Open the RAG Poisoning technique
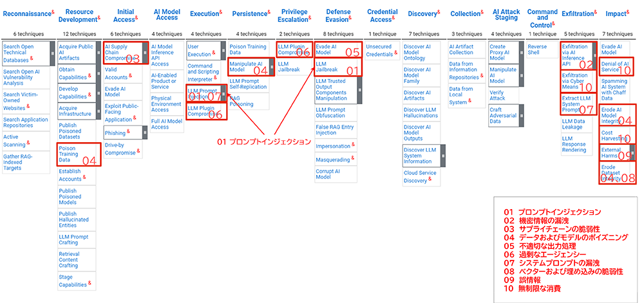The image size is (644, 303). click(249, 101)
